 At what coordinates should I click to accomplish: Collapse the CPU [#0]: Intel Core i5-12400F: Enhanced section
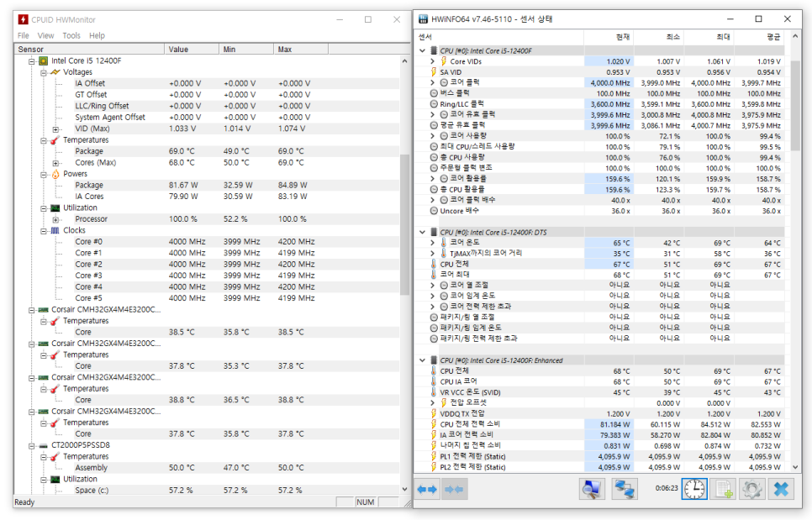(422, 360)
